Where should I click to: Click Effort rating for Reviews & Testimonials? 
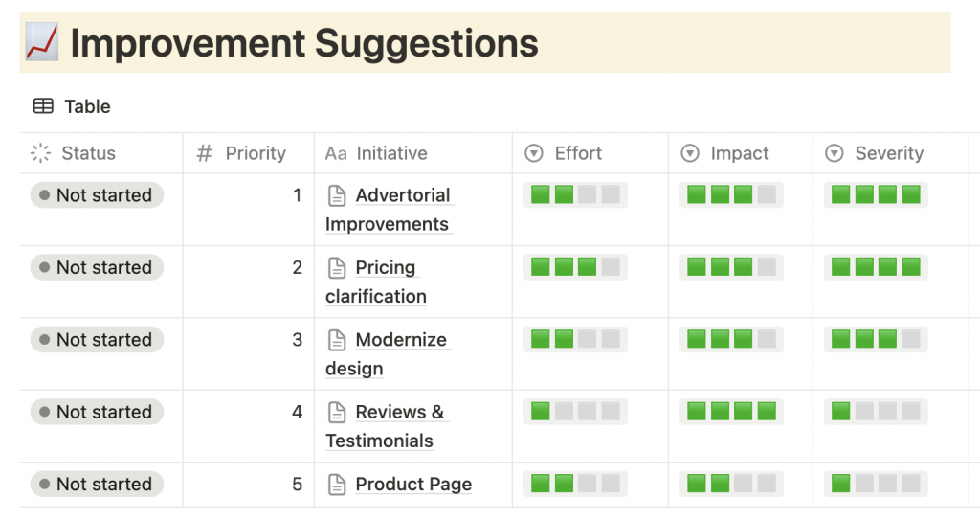pos(575,412)
